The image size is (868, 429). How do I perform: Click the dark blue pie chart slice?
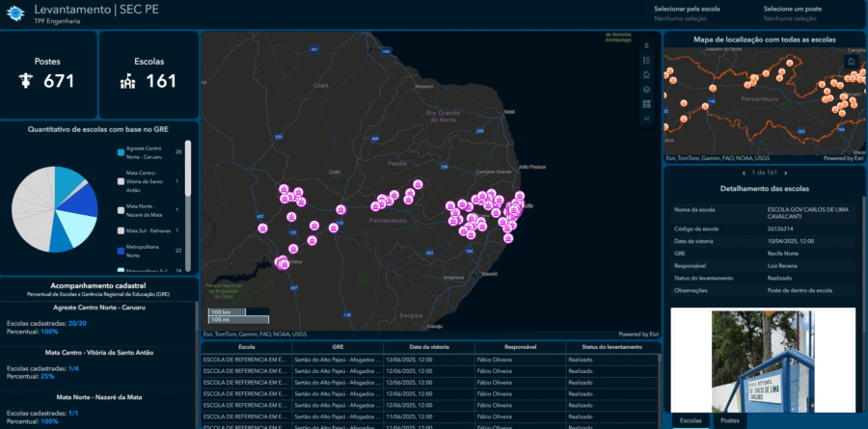click(81, 202)
